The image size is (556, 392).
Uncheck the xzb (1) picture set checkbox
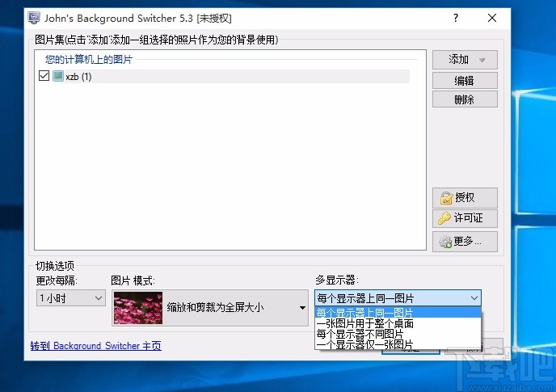pos(44,76)
